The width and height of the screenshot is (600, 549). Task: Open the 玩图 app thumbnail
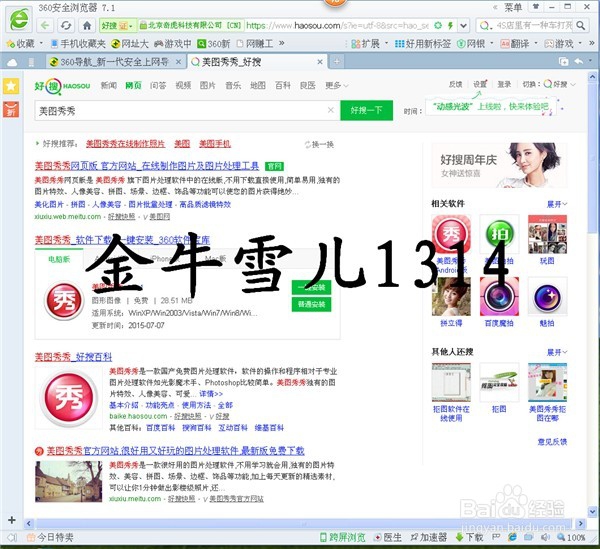pyautogui.click(x=547, y=234)
